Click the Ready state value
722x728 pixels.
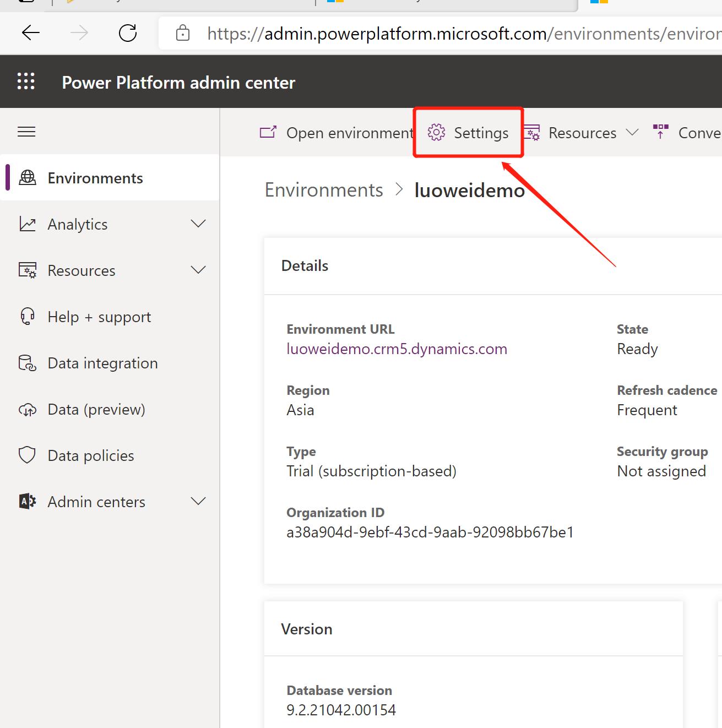tap(637, 349)
